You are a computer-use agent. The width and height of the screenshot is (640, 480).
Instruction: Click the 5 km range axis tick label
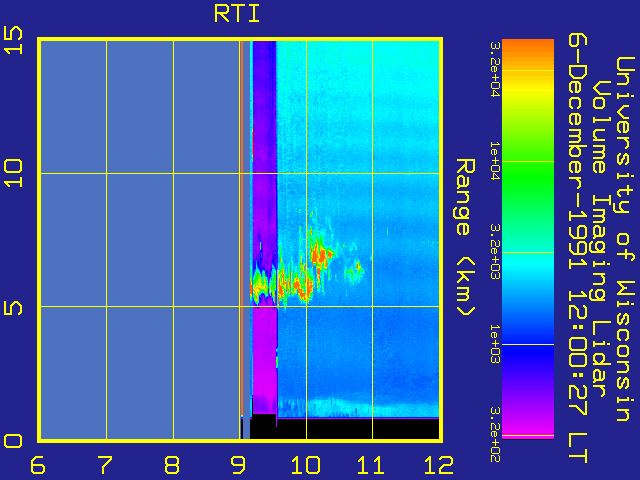coord(13,308)
